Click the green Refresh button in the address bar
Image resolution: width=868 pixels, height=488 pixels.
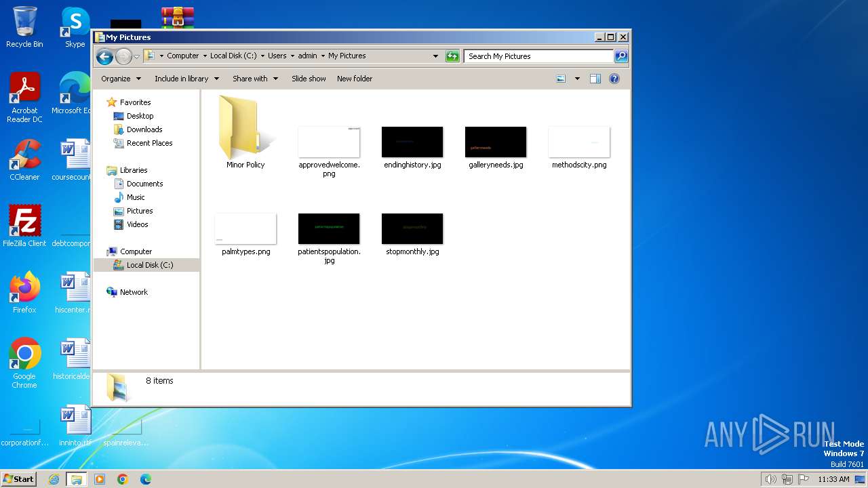(x=452, y=56)
